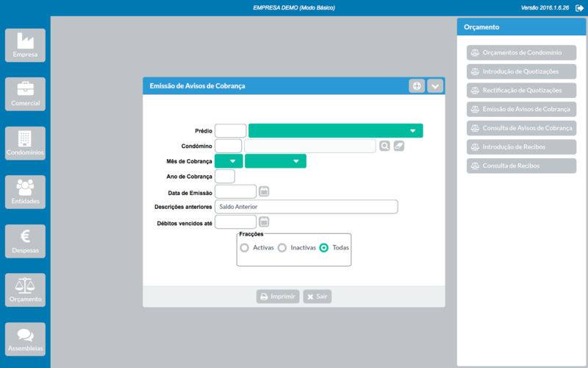Image resolution: width=588 pixels, height=368 pixels.
Task: Click the Sair button
Action: point(318,297)
